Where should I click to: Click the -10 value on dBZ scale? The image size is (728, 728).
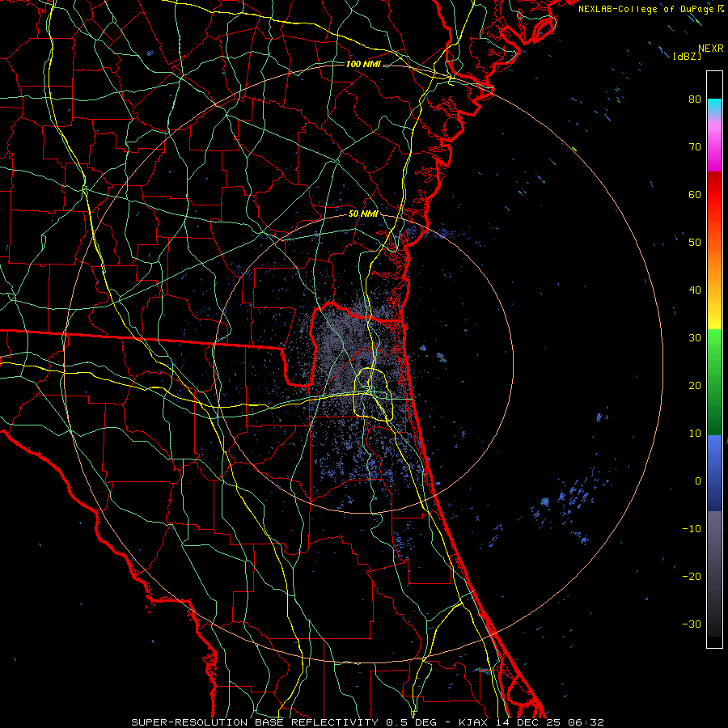[x=692, y=529]
